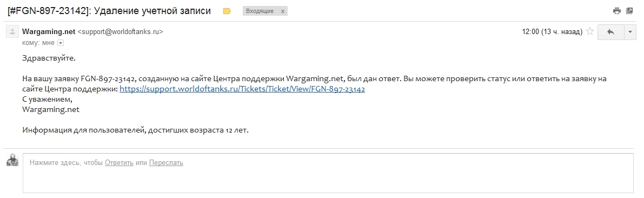Click the Ответить link in reply box
Image resolution: width=644 pixels, height=198 pixels.
coord(119,163)
